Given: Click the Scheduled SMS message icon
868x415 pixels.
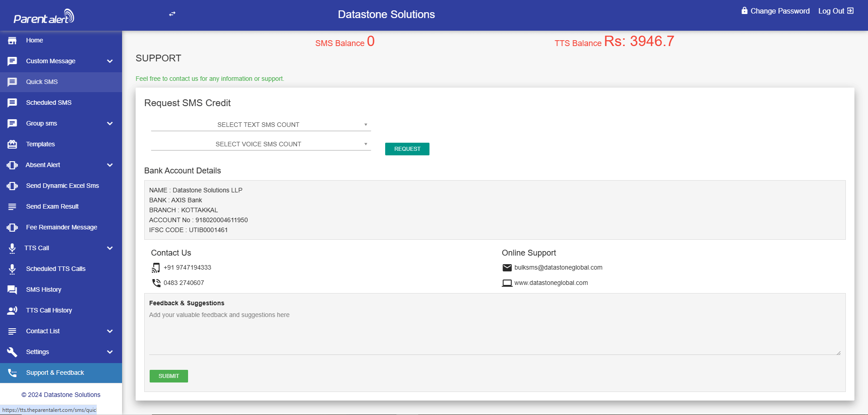Looking at the screenshot, I should (12, 103).
